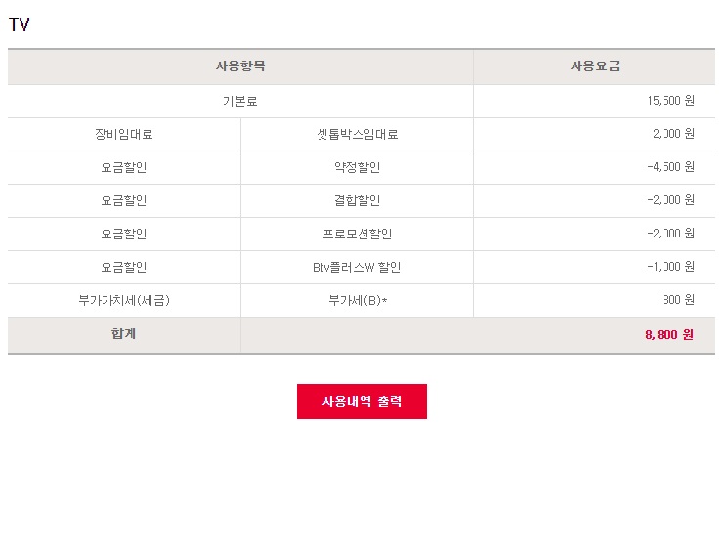
Task: Select the 합계 total label
Action: click(124, 334)
